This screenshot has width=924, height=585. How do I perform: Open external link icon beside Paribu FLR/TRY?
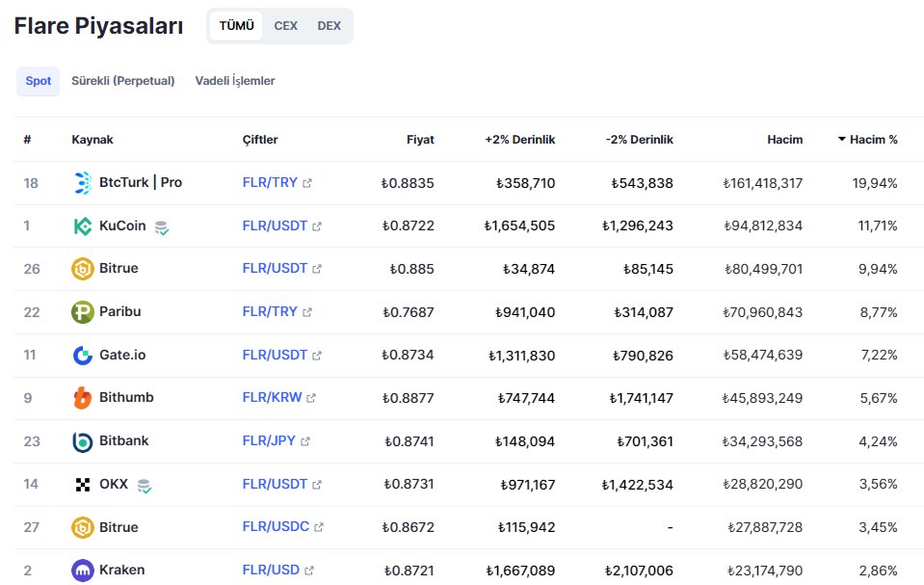(307, 312)
